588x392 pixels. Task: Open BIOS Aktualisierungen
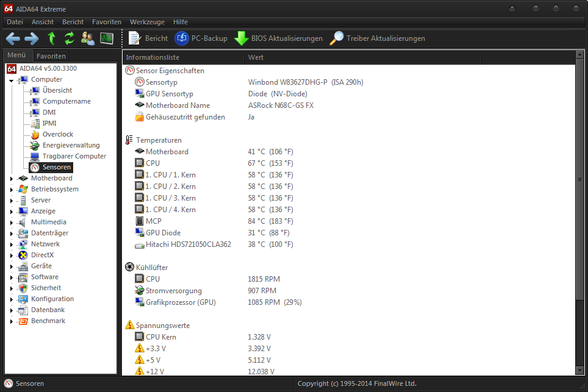pyautogui.click(x=278, y=38)
